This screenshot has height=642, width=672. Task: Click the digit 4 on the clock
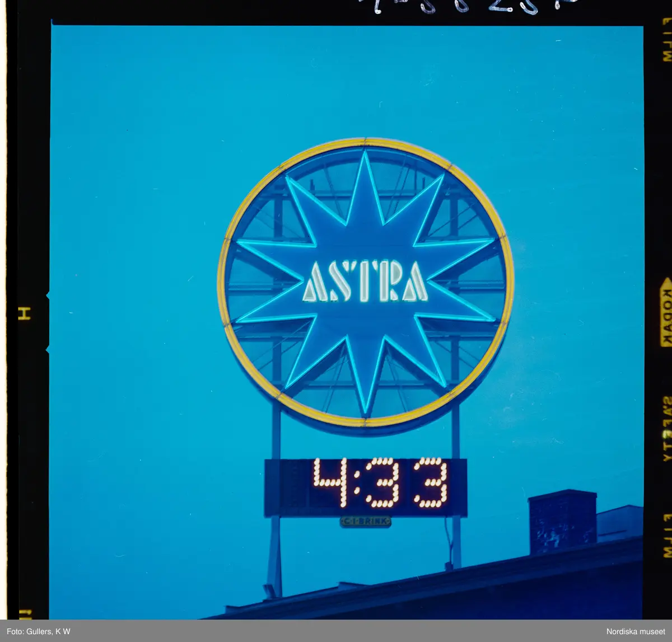tap(330, 482)
